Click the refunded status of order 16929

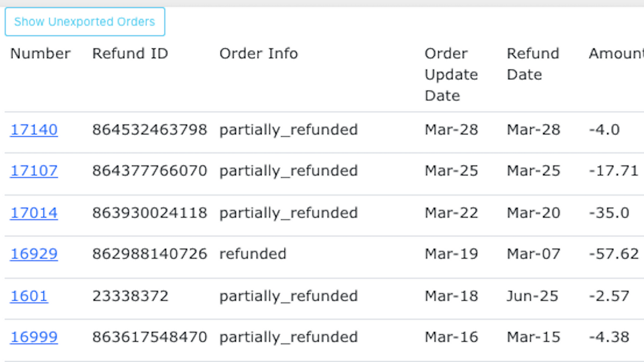click(x=253, y=254)
